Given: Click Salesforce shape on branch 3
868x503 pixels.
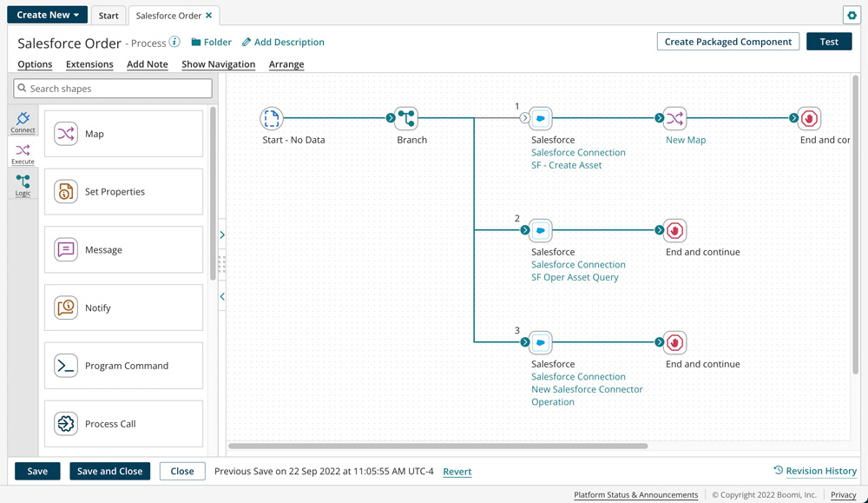Looking at the screenshot, I should coord(540,342).
